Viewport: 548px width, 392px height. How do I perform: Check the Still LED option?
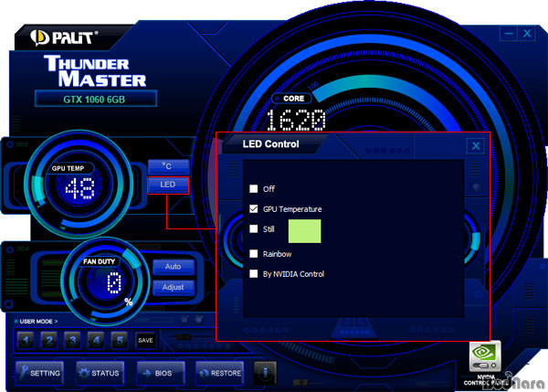point(254,229)
